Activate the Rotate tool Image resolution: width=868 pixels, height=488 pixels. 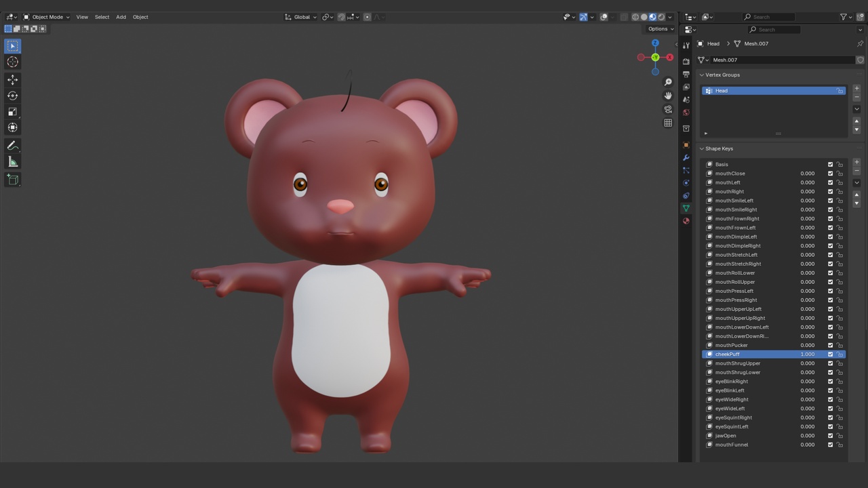click(x=13, y=96)
